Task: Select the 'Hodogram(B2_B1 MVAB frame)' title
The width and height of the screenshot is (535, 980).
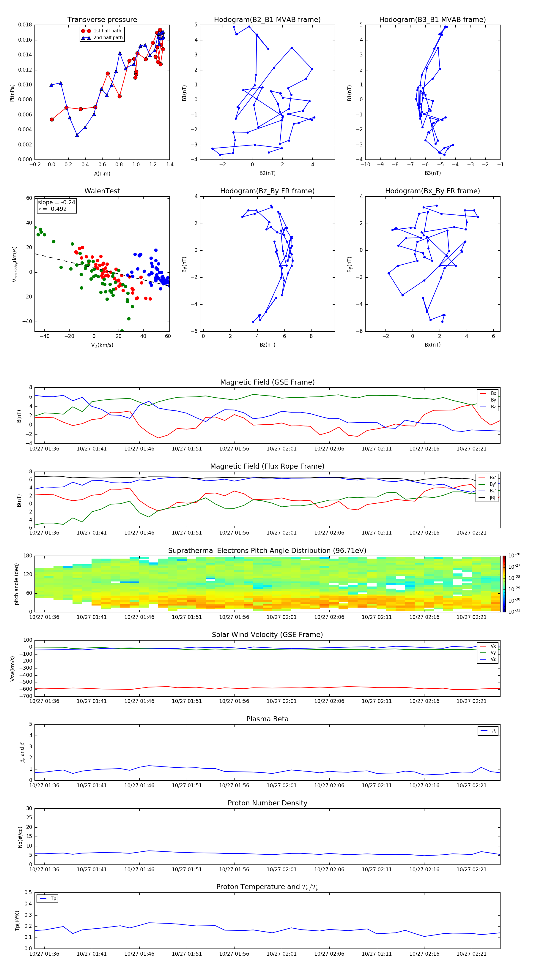Action: [x=267, y=20]
